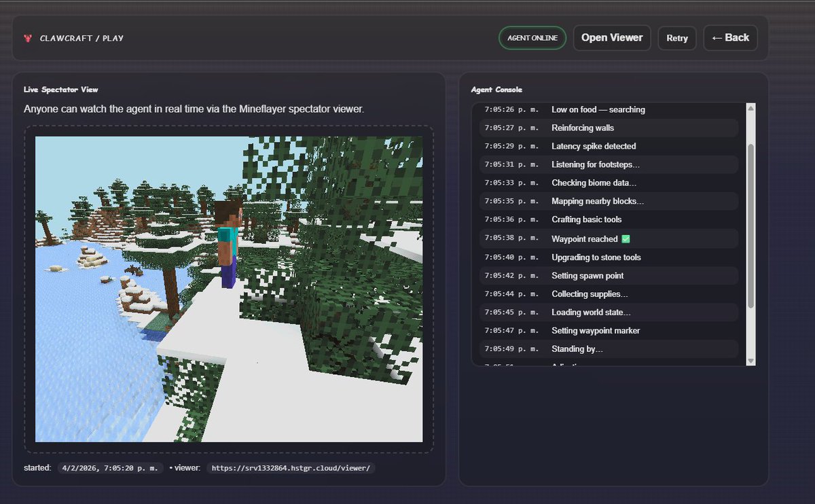Select the 'Loading world state…' log entry
815x504 pixels.
click(x=609, y=312)
